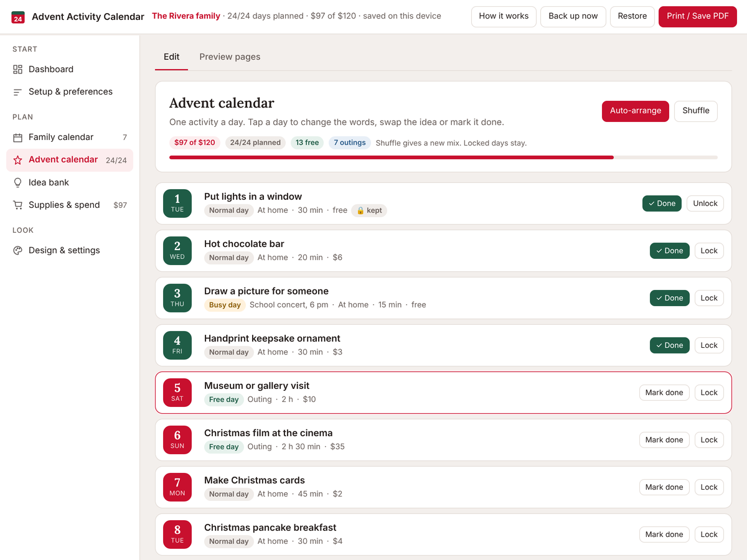Click the day 7 MON date badge
The image size is (747, 560).
[177, 487]
